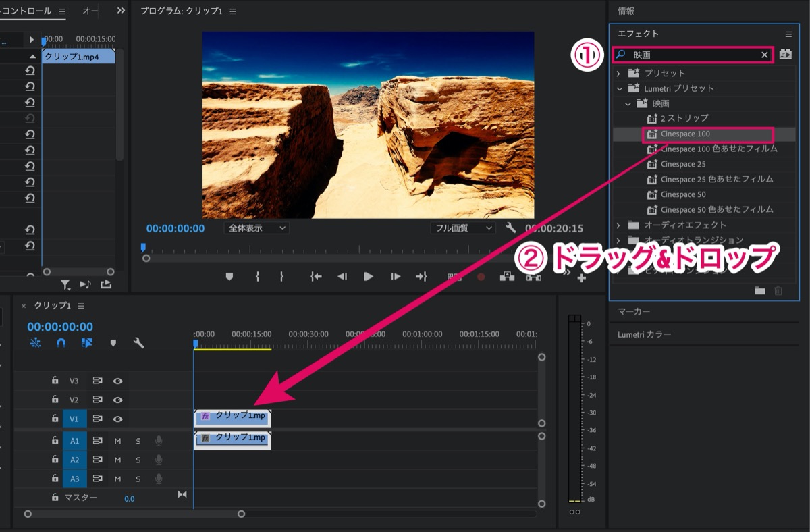Open the Program monitor panel menu
The height and width of the screenshot is (532, 810).
pos(233,12)
